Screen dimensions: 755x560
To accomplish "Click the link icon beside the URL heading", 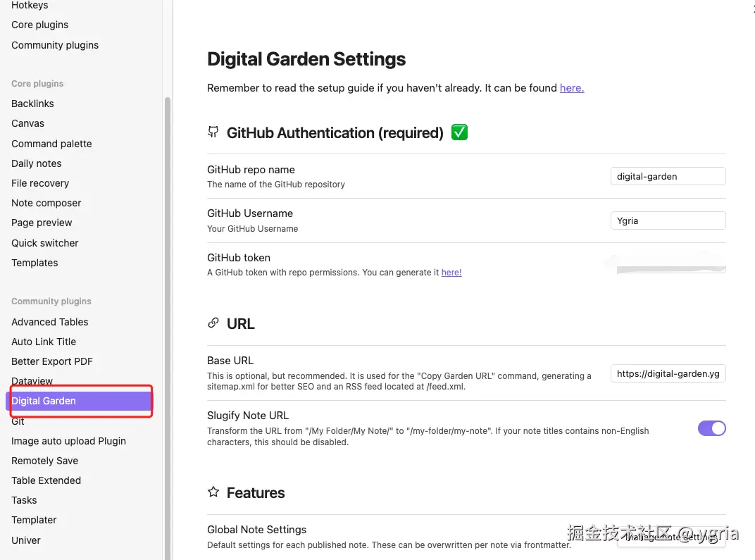I will [213, 323].
